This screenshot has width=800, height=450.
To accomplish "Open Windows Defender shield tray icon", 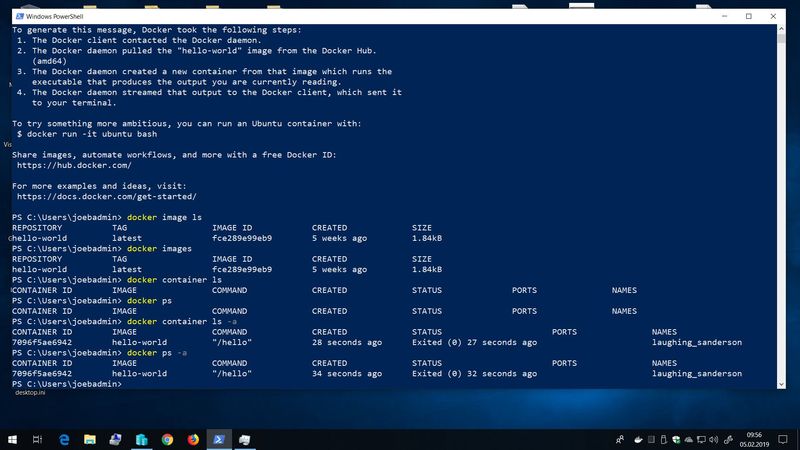I will tap(676, 439).
